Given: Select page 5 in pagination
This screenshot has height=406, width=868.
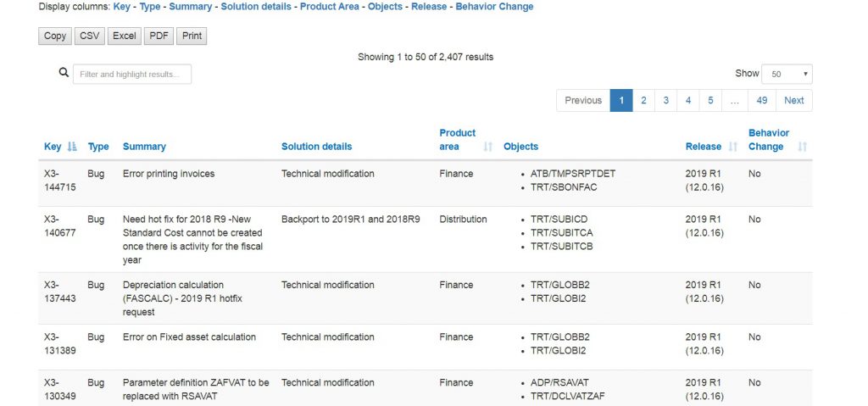Looking at the screenshot, I should click(x=710, y=100).
